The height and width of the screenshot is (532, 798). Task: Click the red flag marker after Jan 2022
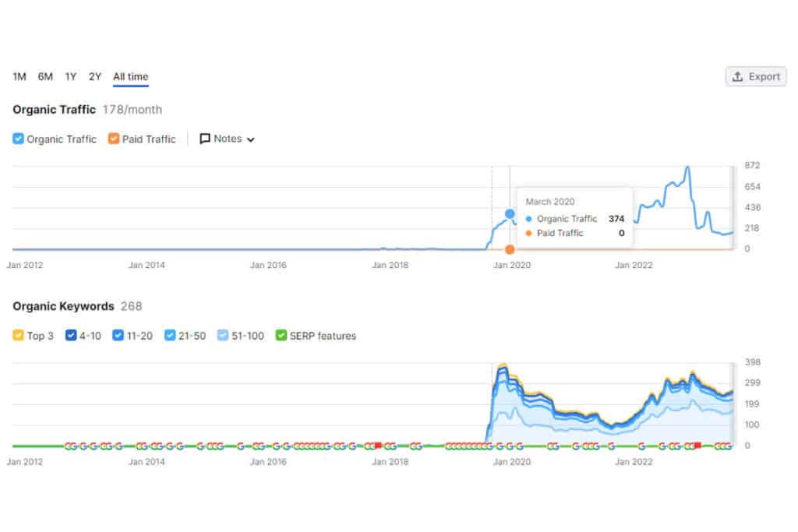(x=697, y=446)
